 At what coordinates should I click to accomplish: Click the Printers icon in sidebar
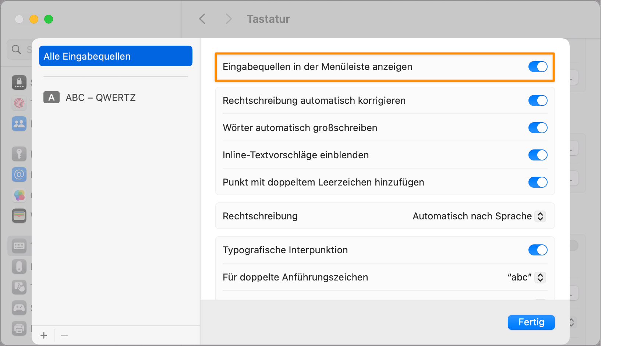tap(19, 328)
